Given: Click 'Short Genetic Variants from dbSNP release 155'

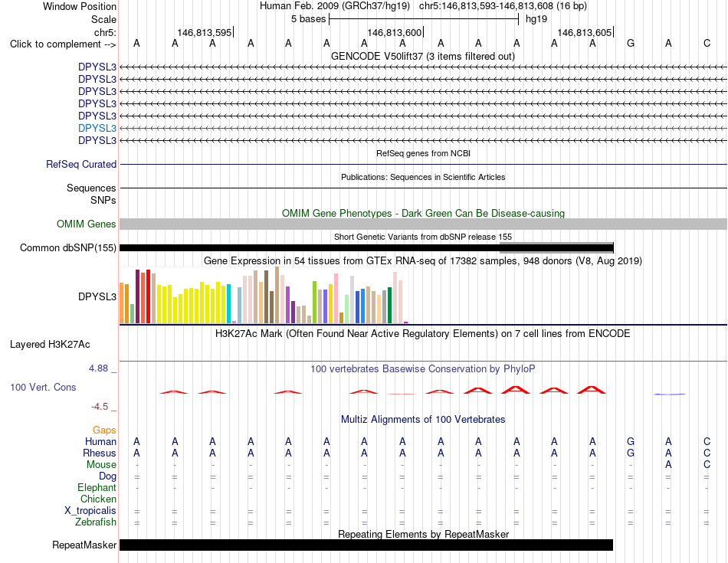Looking at the screenshot, I should [x=423, y=237].
